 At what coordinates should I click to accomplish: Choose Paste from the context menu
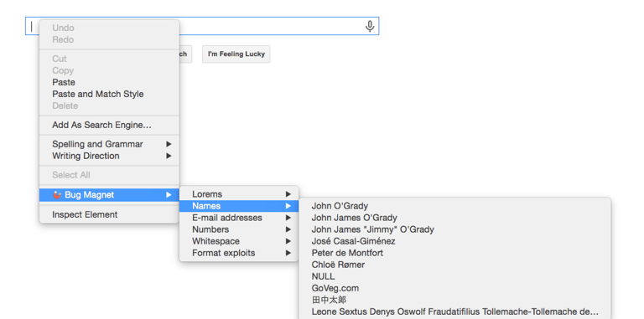coord(109,82)
